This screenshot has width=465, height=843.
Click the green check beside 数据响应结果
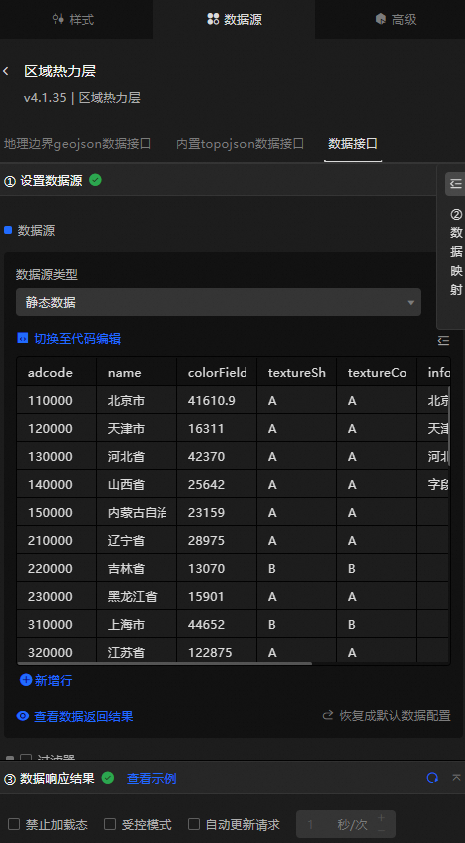pyautogui.click(x=108, y=778)
